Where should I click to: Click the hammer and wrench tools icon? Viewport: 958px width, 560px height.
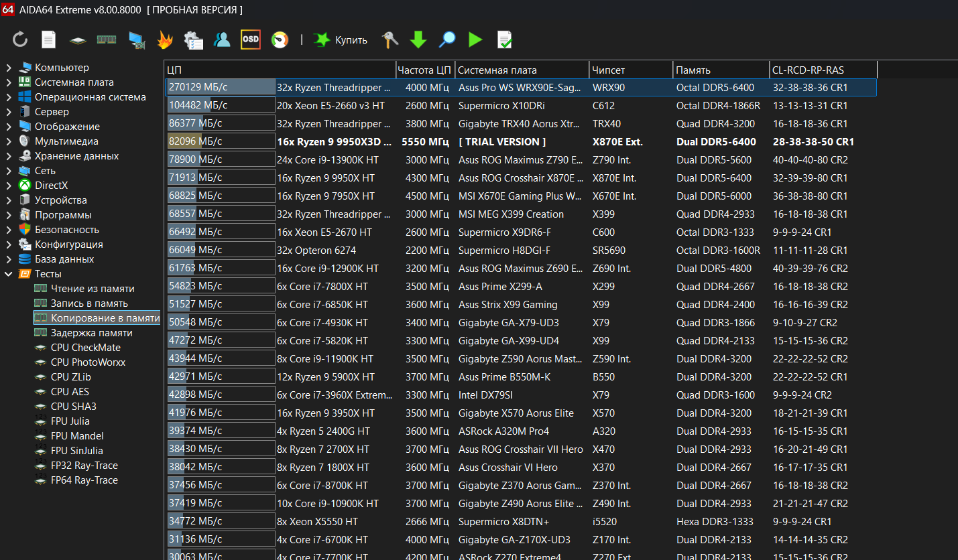pos(390,40)
